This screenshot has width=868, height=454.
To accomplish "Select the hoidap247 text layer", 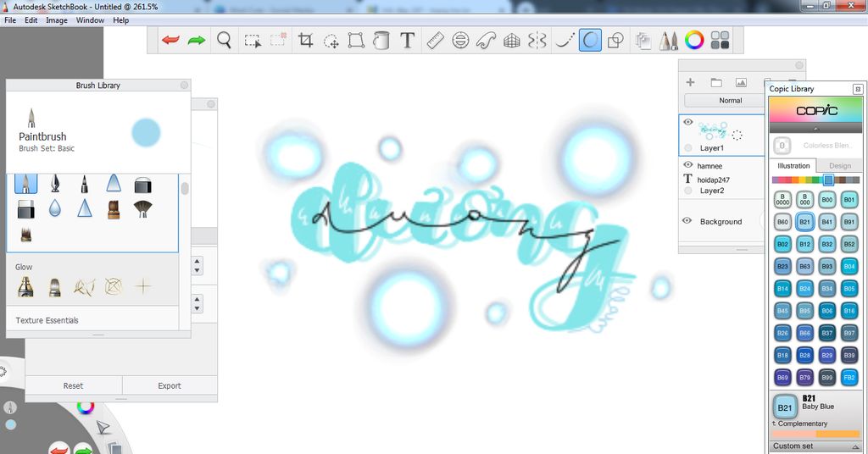I will click(x=713, y=180).
